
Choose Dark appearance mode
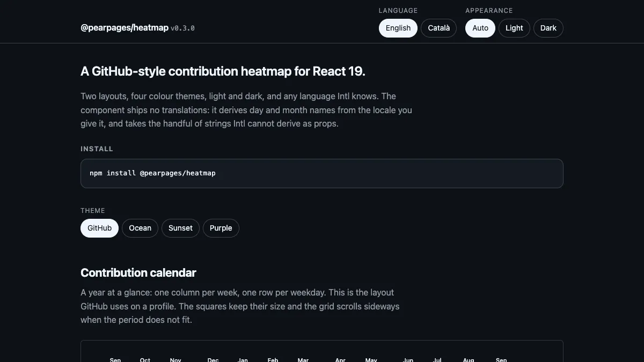pyautogui.click(x=548, y=28)
